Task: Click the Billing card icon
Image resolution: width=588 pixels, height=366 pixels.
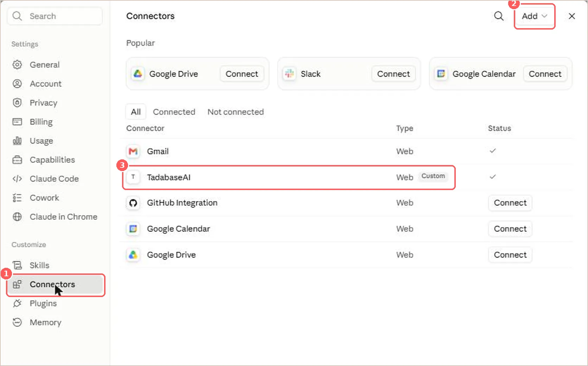Action: pos(17,122)
